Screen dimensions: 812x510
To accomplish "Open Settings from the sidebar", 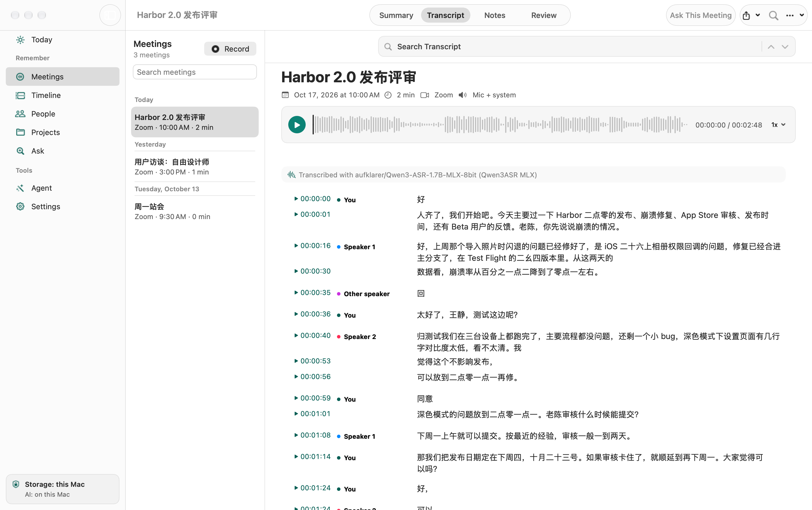I will tap(62, 206).
